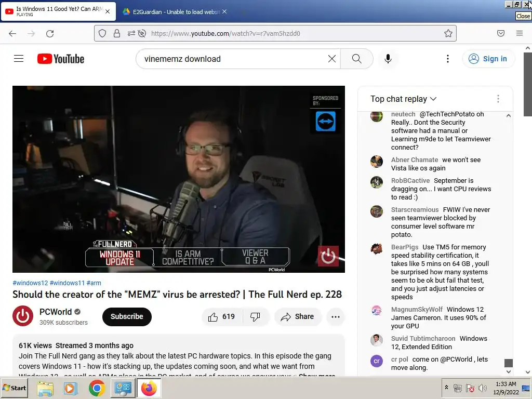Image resolution: width=532 pixels, height=399 pixels.
Task: Open Google Chrome from taskbar
Action: (x=97, y=388)
